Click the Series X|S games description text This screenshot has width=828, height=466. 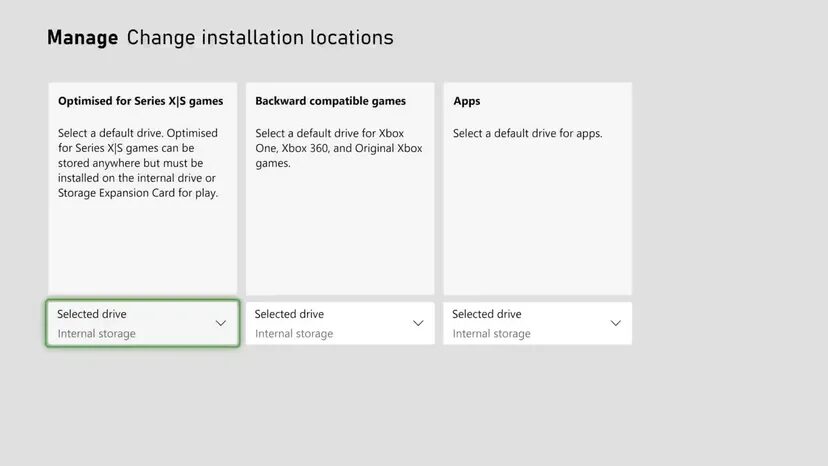click(x=138, y=163)
